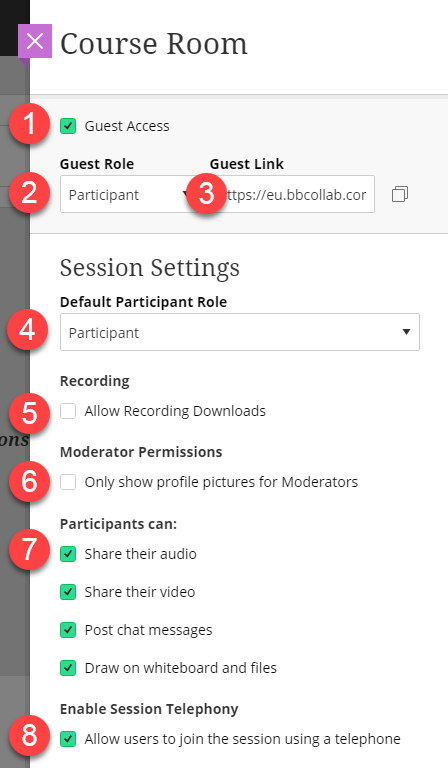Enable Allow Recording Downloads

pos(68,411)
